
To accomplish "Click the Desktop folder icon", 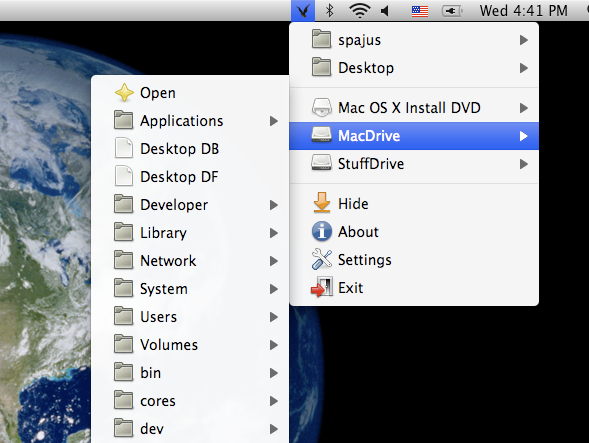I will [x=322, y=67].
